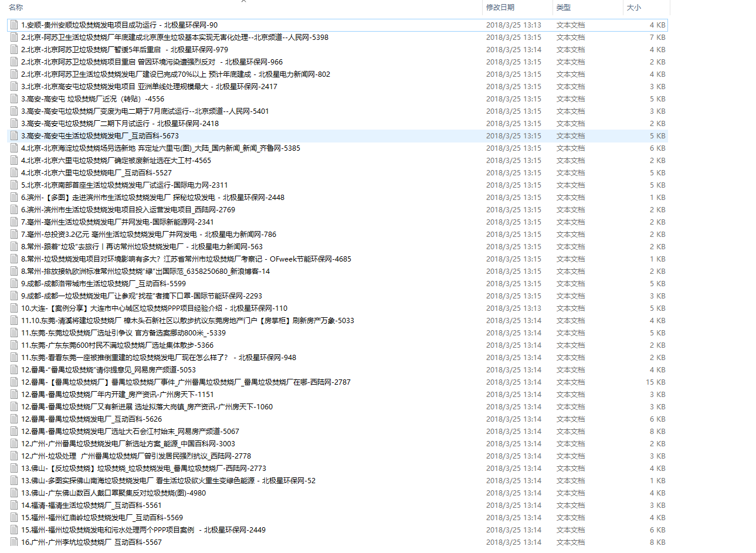The image size is (756, 553).
Task: Click the text file icon for file ending -5033
Action: pyautogui.click(x=14, y=320)
